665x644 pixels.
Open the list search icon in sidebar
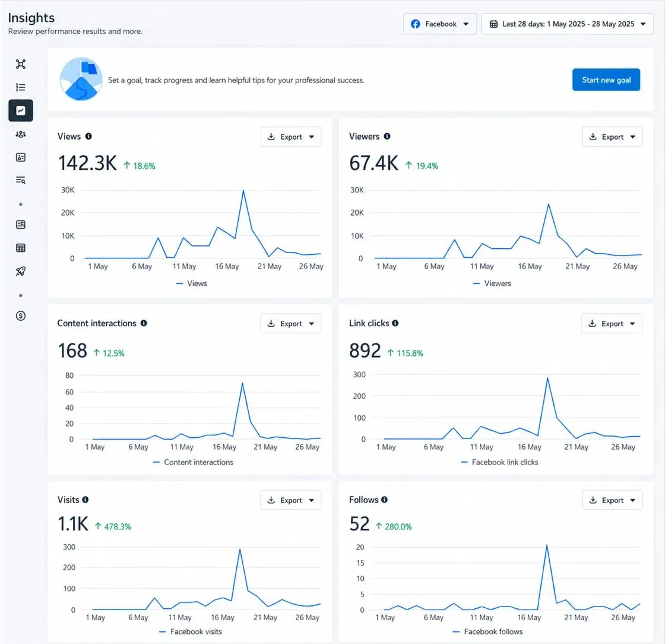tap(20, 180)
